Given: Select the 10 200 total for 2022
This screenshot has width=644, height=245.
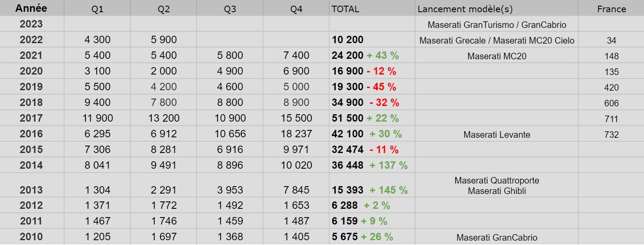Looking at the screenshot, I should (348, 40).
